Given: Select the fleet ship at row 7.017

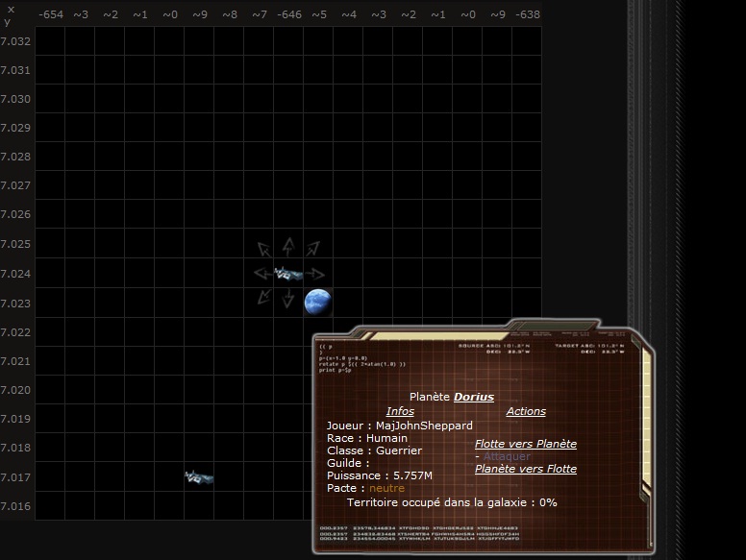Looking at the screenshot, I should (199, 476).
